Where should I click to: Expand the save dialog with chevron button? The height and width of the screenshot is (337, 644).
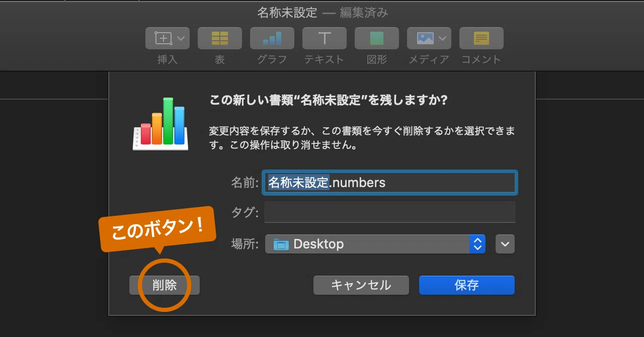pos(505,244)
